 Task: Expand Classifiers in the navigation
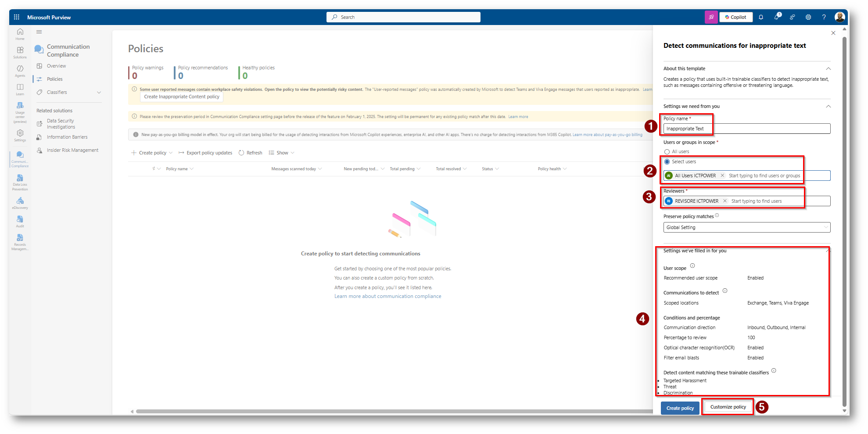point(99,92)
